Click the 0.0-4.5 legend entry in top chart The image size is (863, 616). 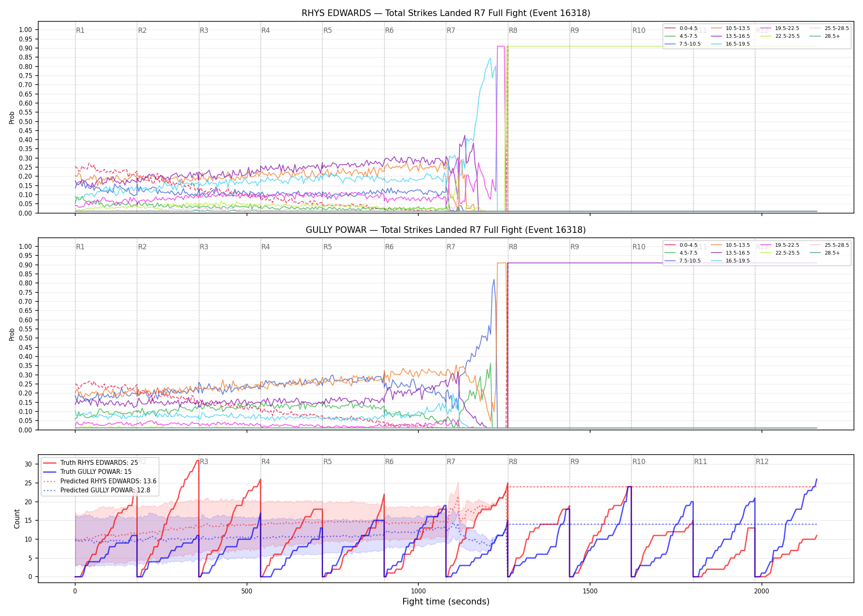[681, 28]
